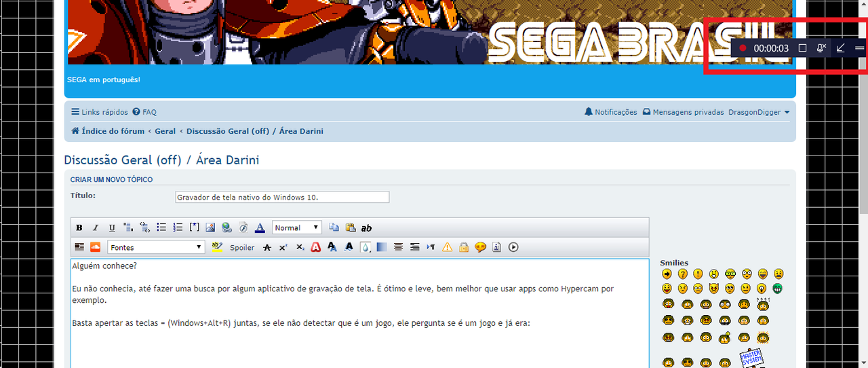Insert media via round play icon
The height and width of the screenshot is (368, 868).
pyautogui.click(x=513, y=247)
